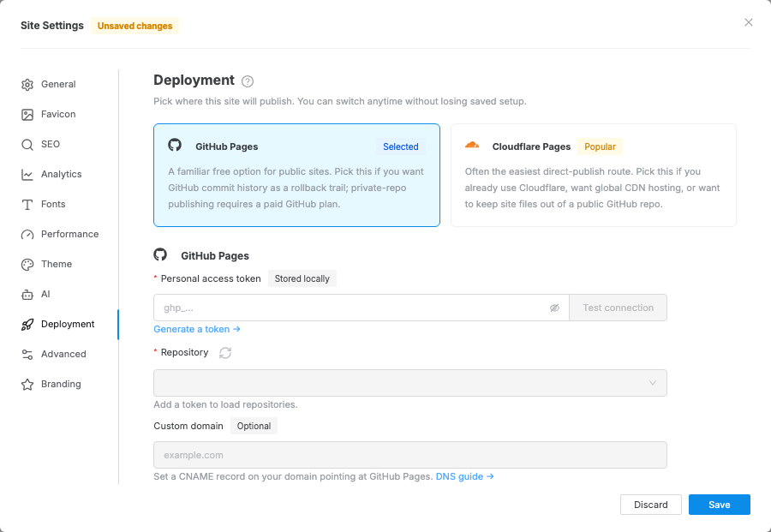Toggle token visibility eye icon

coord(554,308)
